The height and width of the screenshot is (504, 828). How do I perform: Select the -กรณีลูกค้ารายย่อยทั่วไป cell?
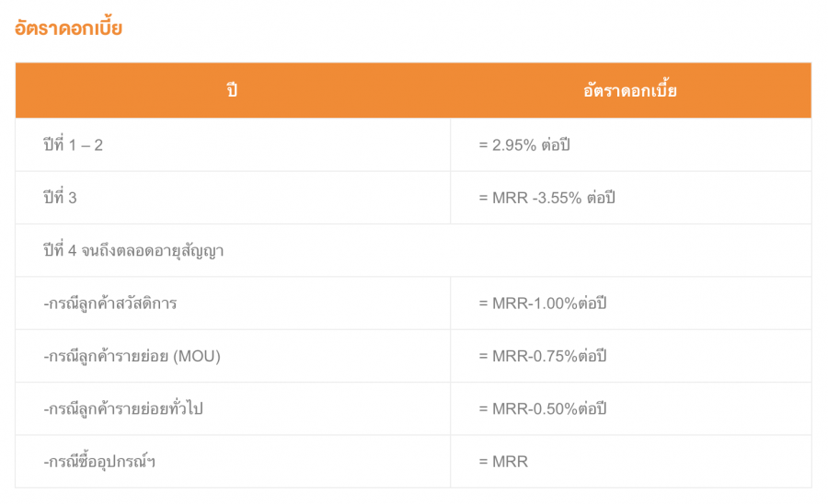point(122,408)
